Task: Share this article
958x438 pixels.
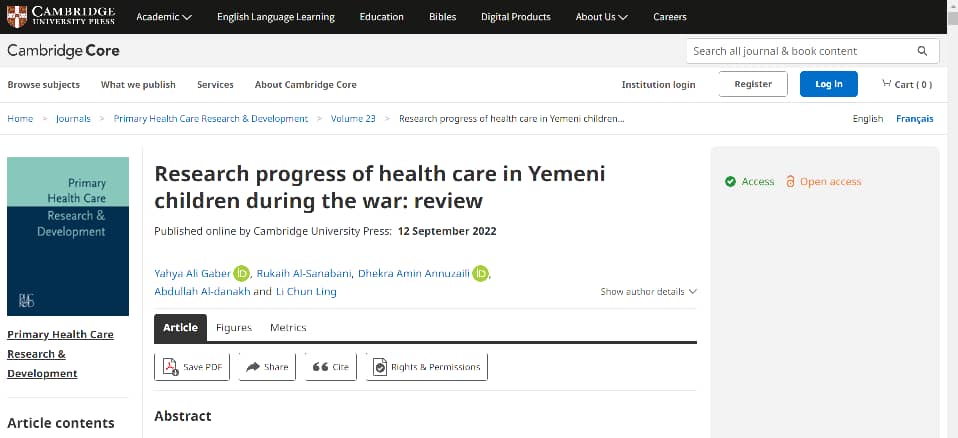Action: pos(267,367)
